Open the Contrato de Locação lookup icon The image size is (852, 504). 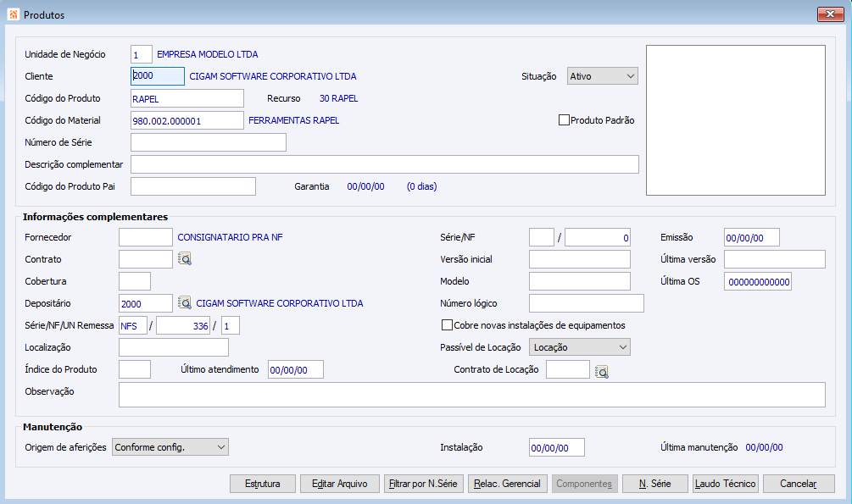click(x=602, y=372)
